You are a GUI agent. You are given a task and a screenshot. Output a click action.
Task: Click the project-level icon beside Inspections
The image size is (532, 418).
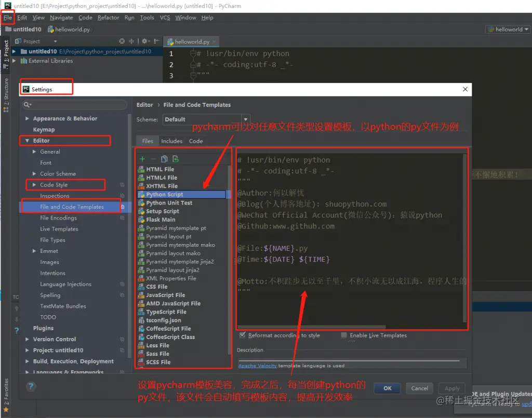click(122, 196)
